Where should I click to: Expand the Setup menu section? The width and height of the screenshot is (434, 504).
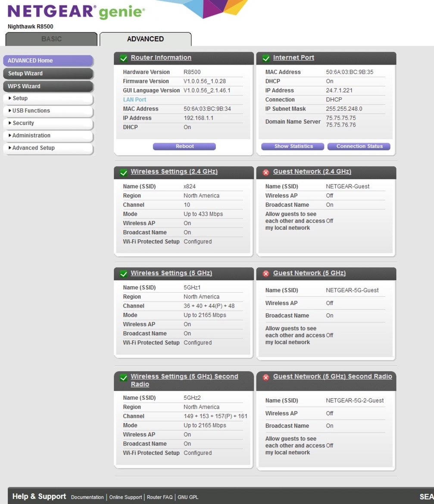click(48, 98)
